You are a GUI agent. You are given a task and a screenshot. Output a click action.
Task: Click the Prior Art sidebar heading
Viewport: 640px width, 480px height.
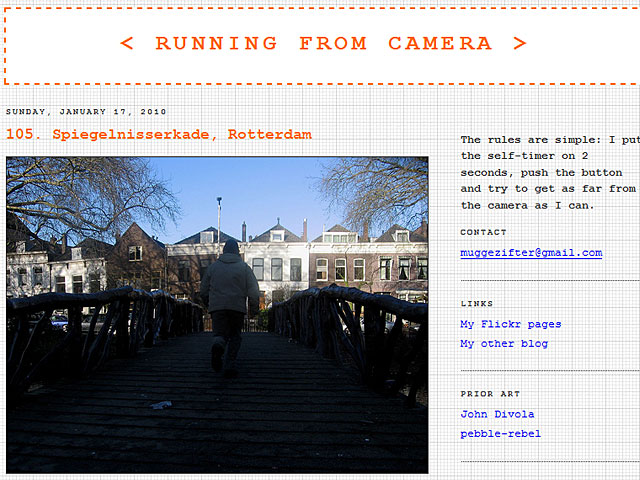click(x=490, y=394)
